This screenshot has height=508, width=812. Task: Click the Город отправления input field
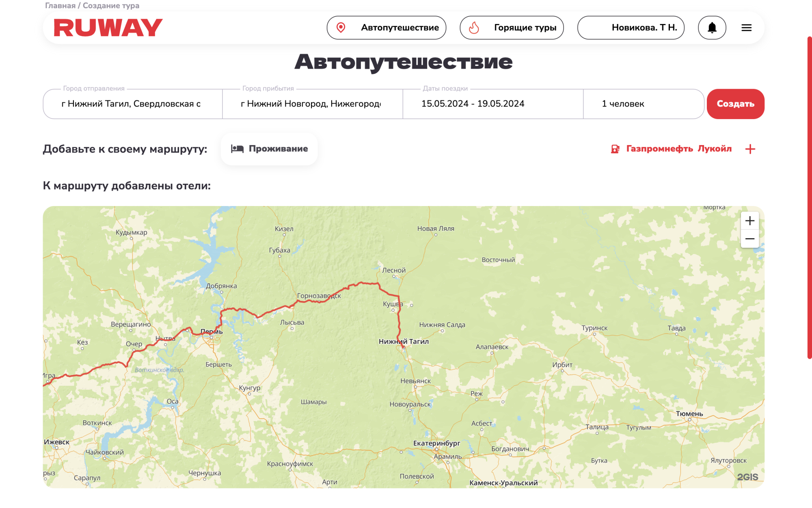click(133, 104)
